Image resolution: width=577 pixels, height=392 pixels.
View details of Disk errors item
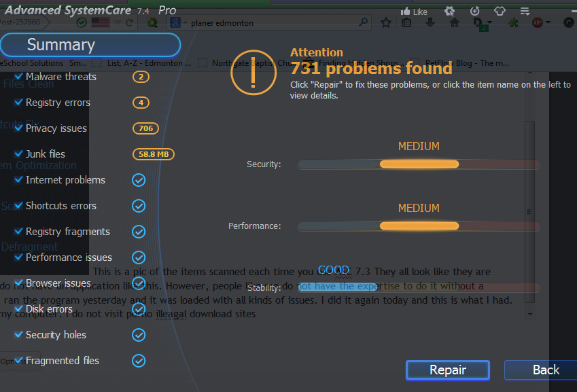[x=49, y=309]
